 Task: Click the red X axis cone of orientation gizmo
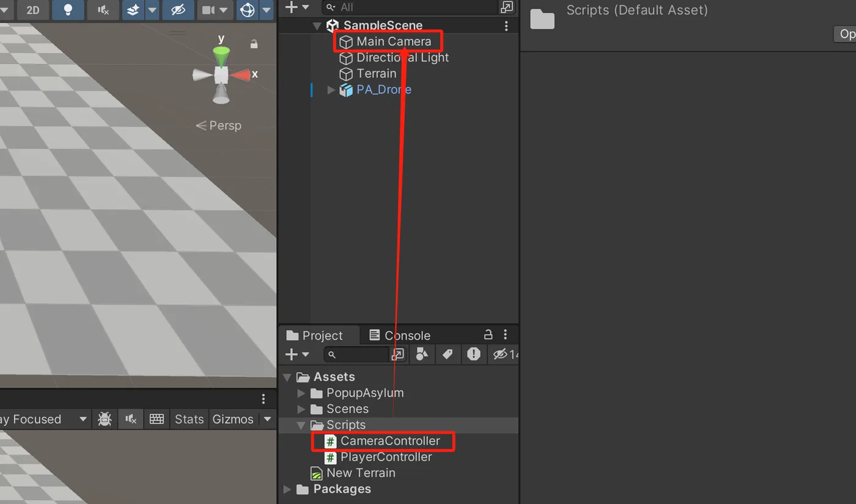241,75
